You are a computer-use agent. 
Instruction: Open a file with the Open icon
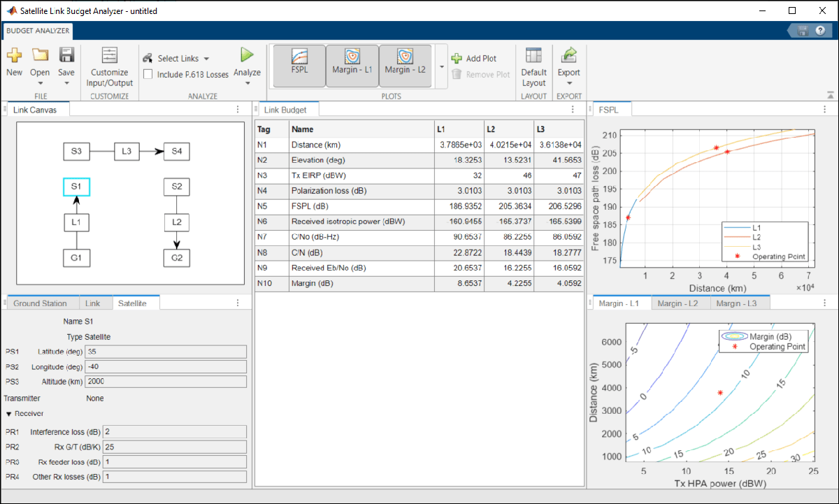pyautogui.click(x=40, y=56)
